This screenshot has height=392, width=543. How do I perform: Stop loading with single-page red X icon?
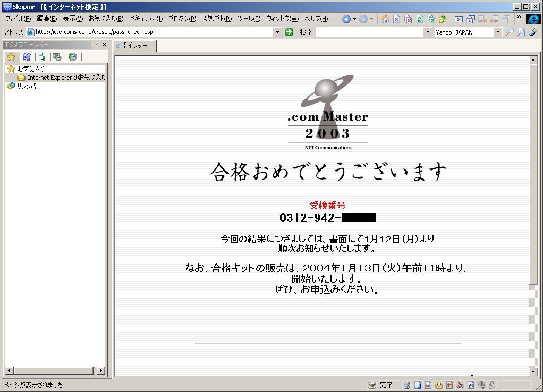(x=396, y=19)
